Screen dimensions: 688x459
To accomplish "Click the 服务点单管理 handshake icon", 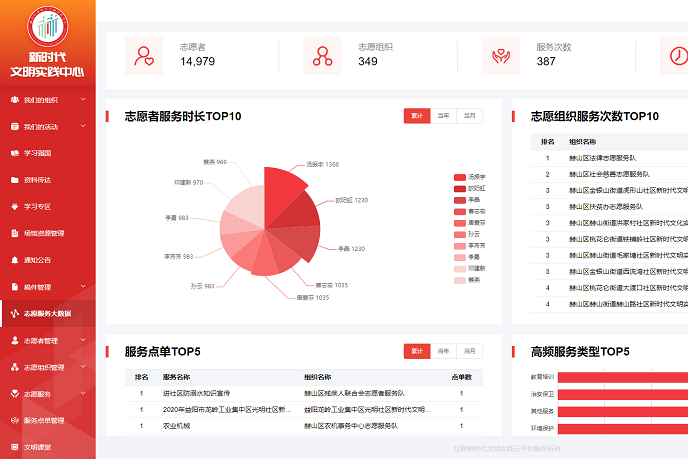I will pos(15,420).
